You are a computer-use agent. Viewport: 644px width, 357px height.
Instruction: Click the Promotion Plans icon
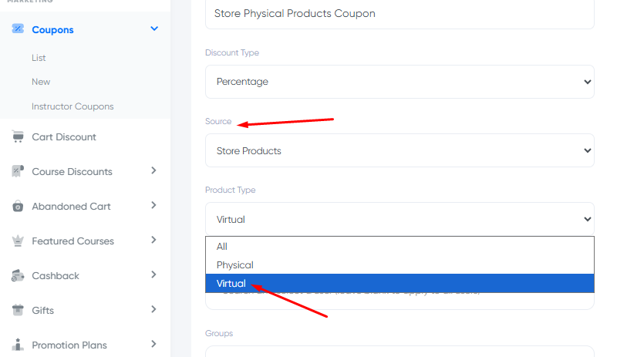click(x=18, y=344)
